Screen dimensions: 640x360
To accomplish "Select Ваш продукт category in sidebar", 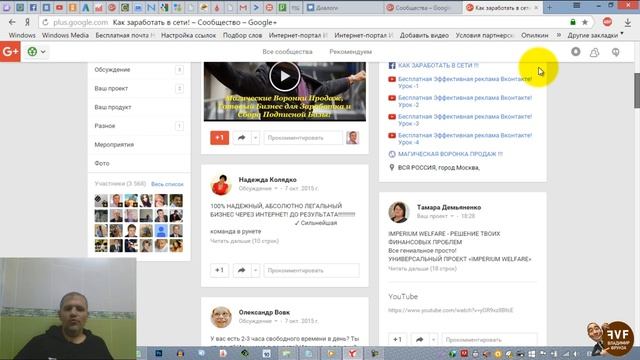I will (139, 107).
